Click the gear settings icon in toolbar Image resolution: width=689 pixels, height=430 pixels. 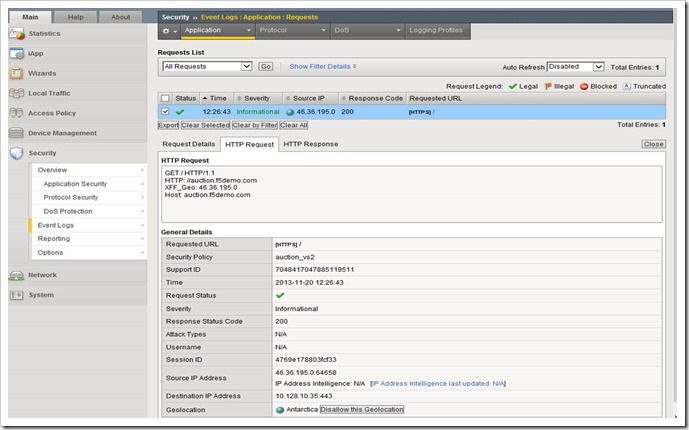tap(167, 31)
